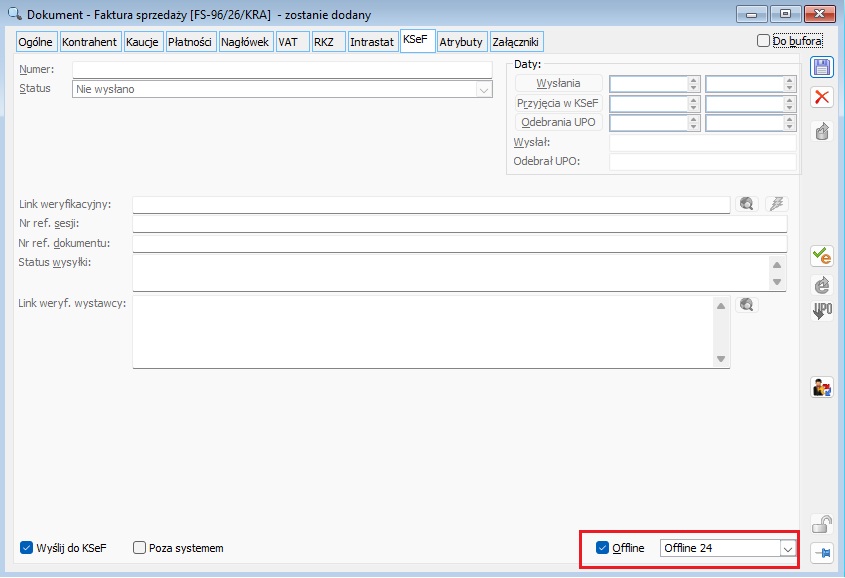Switch to the Ogólne tab
Screen dimensions: 845x578
tap(37, 42)
